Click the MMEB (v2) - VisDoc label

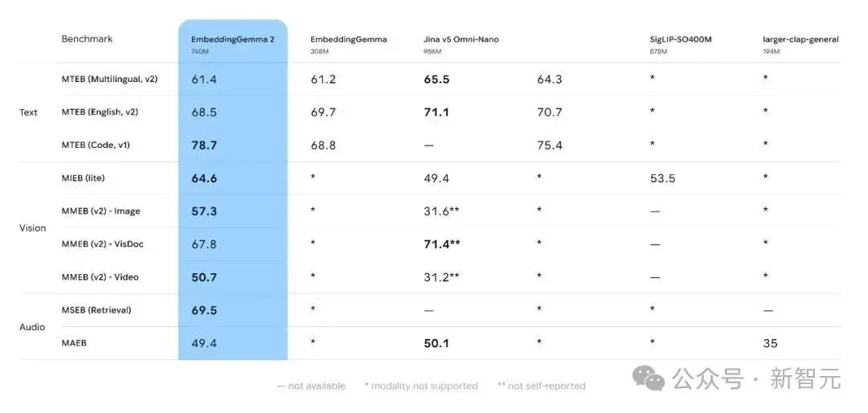click(x=102, y=244)
